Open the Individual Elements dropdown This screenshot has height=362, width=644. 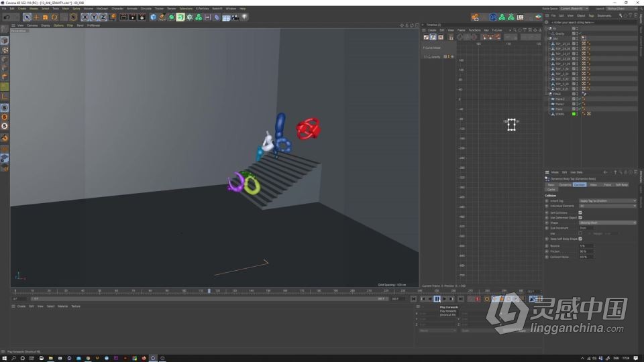click(608, 206)
